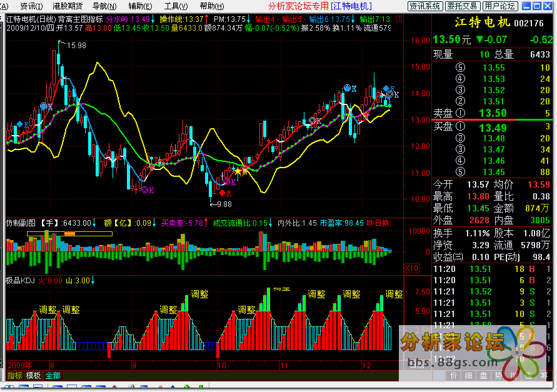Select the 细 tab under the trade list

click(x=469, y=376)
